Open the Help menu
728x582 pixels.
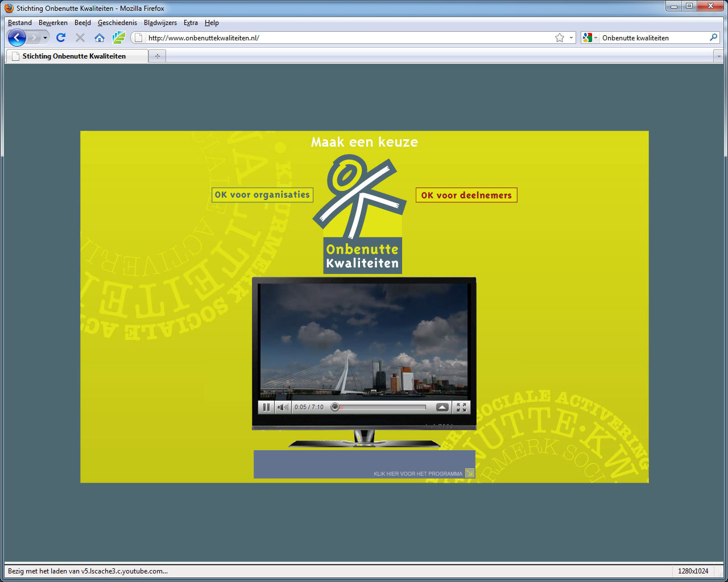[x=212, y=23]
